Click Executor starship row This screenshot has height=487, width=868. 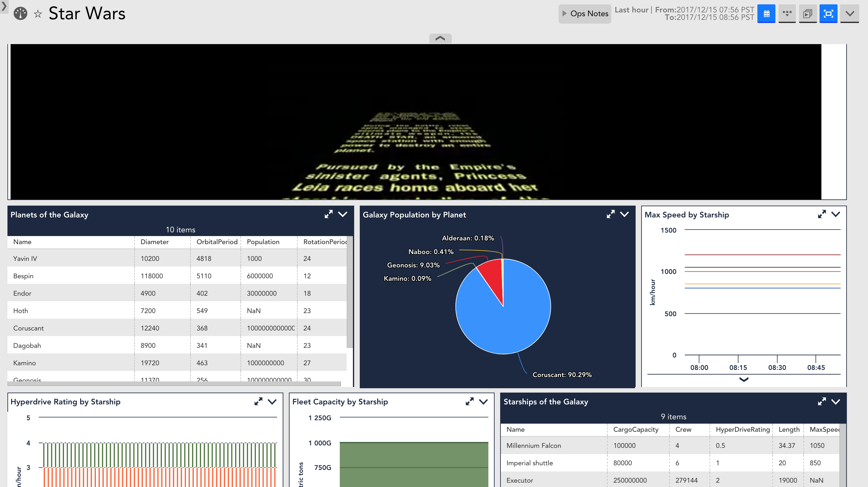coord(670,480)
